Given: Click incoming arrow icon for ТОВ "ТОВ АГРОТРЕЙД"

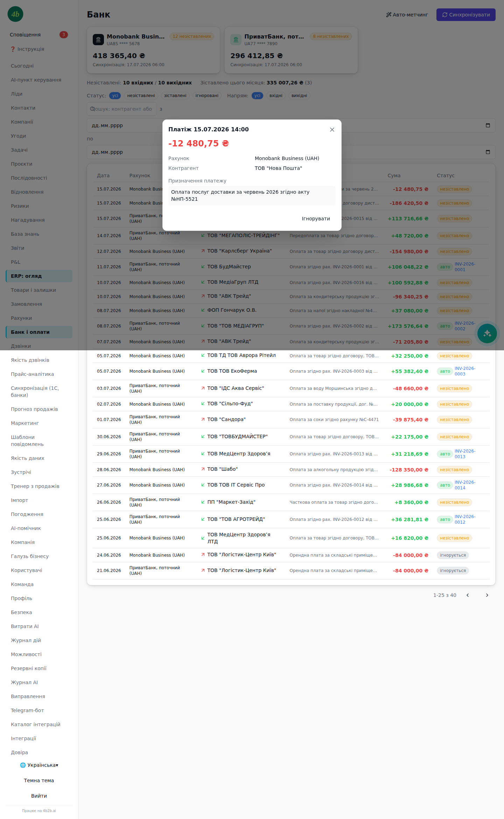Looking at the screenshot, I should click(x=203, y=519).
